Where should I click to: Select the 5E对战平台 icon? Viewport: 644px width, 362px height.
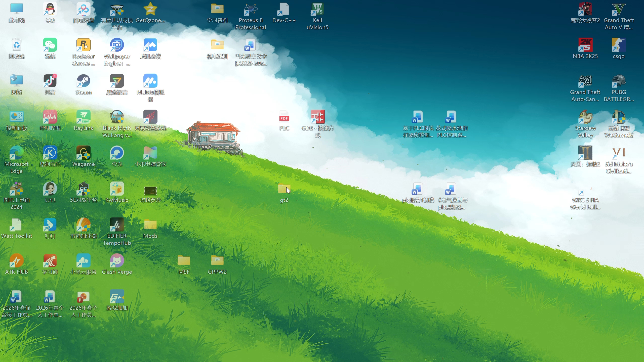tap(84, 189)
